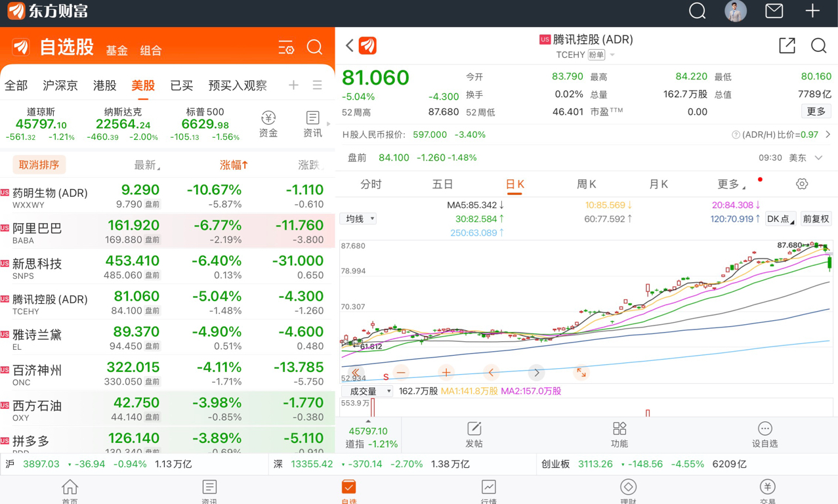
Task: Search stocks in the orange watchlist header
Action: tap(315, 47)
